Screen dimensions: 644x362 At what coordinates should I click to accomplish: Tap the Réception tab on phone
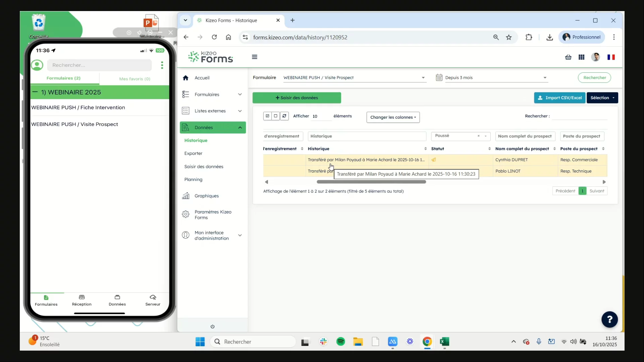click(82, 300)
